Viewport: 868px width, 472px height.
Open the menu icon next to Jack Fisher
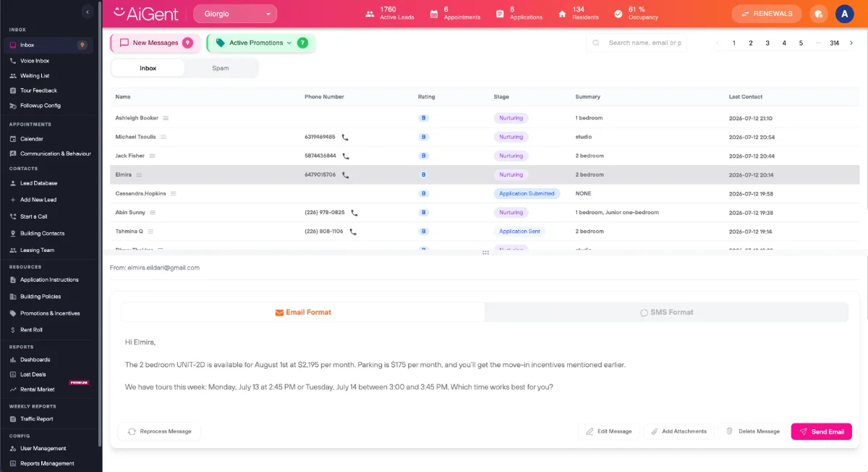point(152,156)
